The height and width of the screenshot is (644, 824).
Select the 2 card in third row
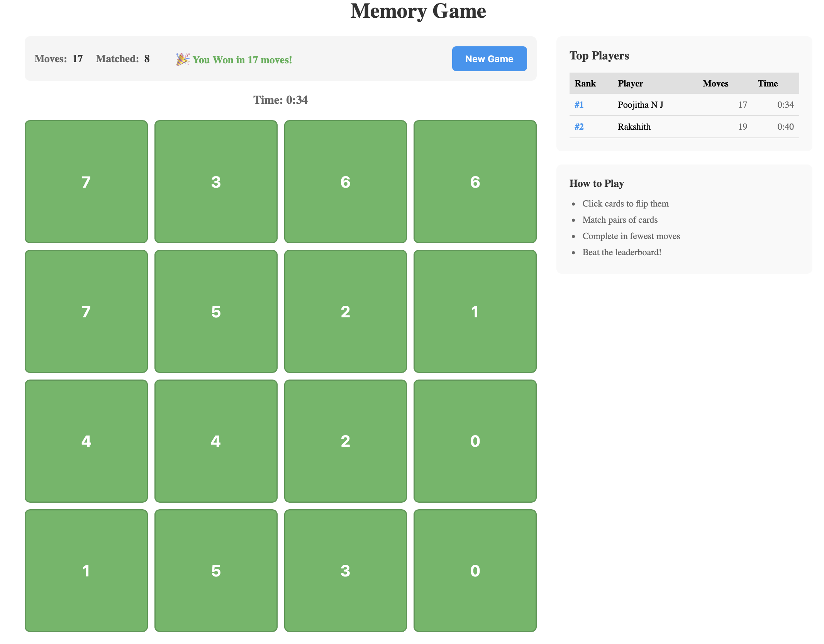(x=345, y=441)
